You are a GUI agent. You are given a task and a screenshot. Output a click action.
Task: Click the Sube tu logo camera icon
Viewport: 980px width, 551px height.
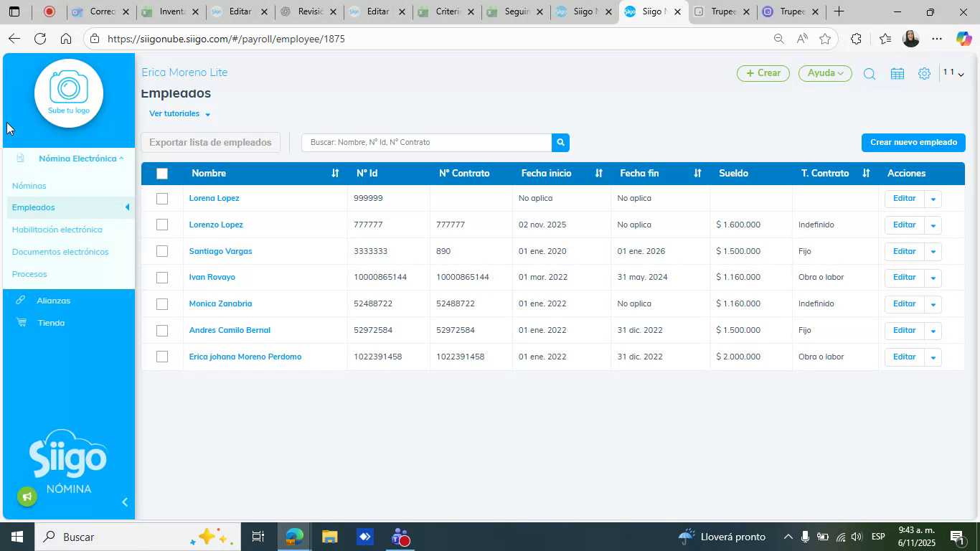69,93
